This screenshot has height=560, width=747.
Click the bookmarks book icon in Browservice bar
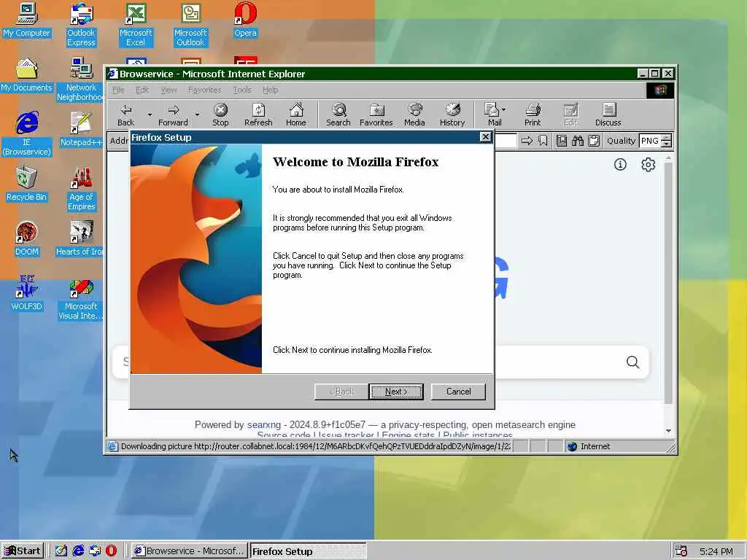(562, 141)
